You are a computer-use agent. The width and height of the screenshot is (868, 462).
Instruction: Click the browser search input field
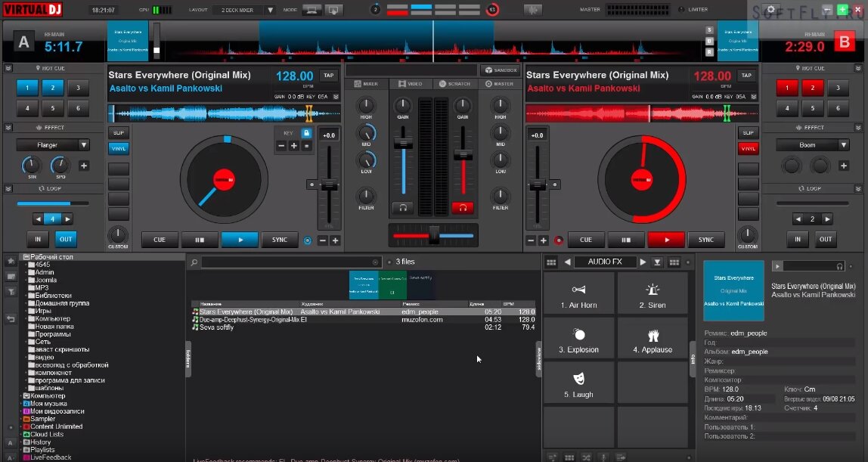(290, 262)
